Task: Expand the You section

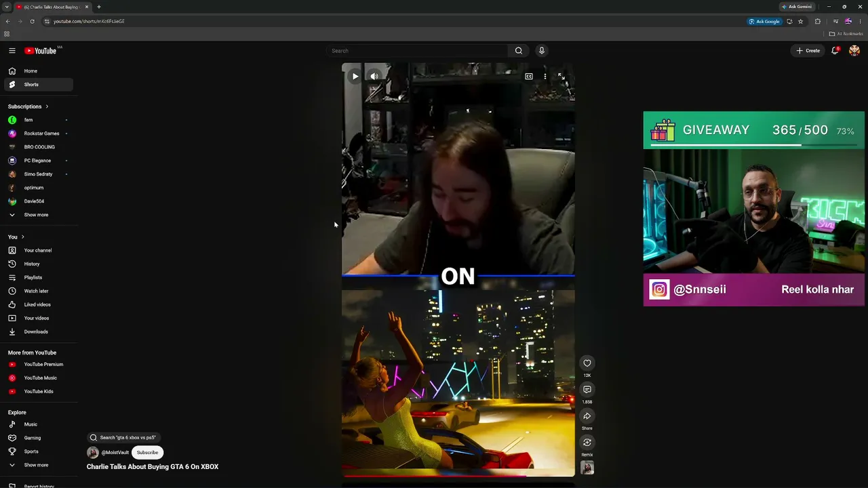Action: (16, 237)
